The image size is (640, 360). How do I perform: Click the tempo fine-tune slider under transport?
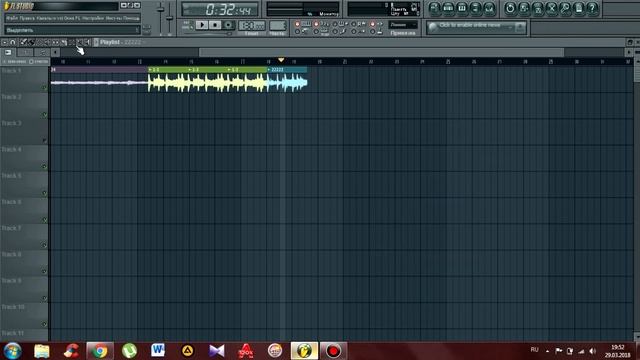tap(207, 33)
